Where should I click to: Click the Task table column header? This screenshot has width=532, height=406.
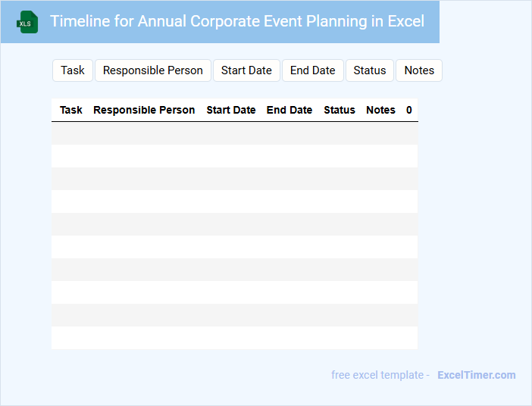click(71, 110)
